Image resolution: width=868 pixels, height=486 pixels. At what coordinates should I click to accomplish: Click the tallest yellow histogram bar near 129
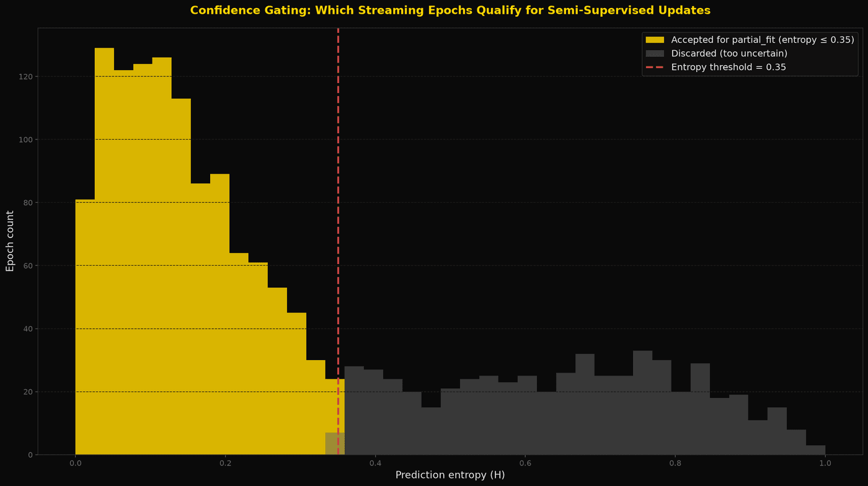pyautogui.click(x=104, y=251)
